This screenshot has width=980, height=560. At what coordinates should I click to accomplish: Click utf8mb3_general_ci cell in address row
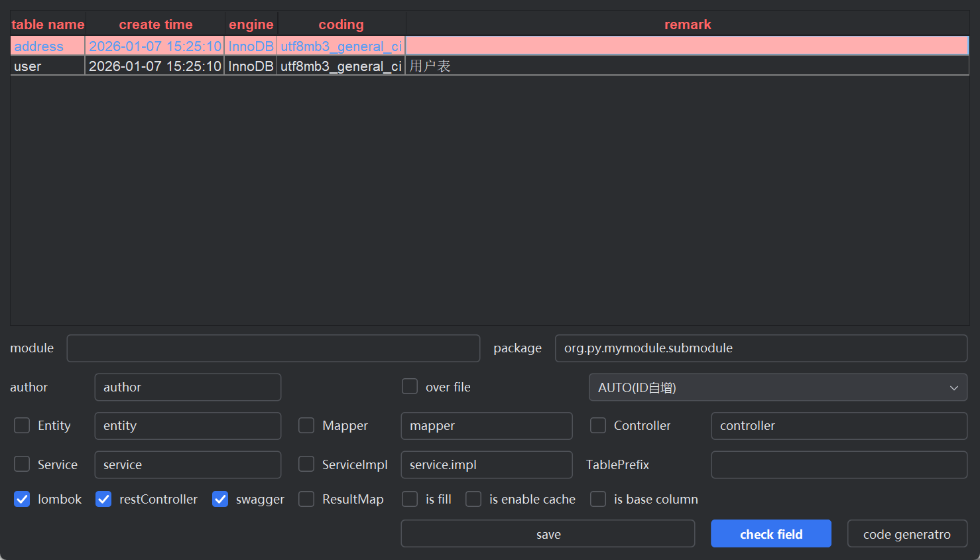tap(341, 46)
